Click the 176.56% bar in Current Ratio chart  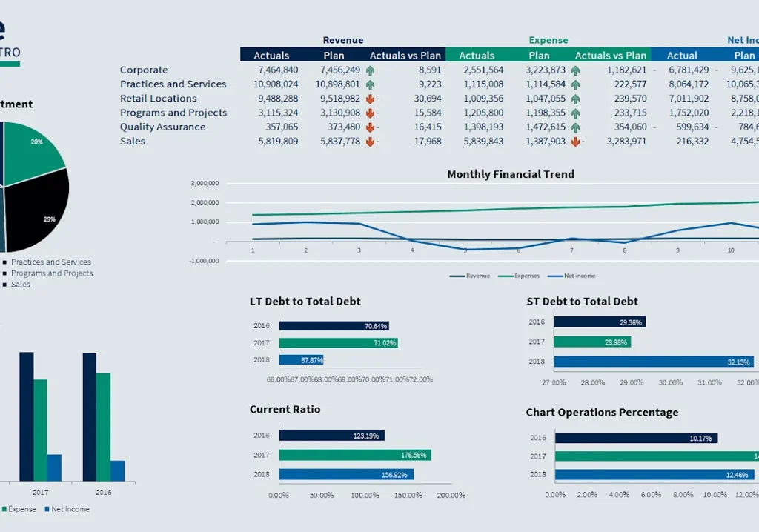[354, 455]
